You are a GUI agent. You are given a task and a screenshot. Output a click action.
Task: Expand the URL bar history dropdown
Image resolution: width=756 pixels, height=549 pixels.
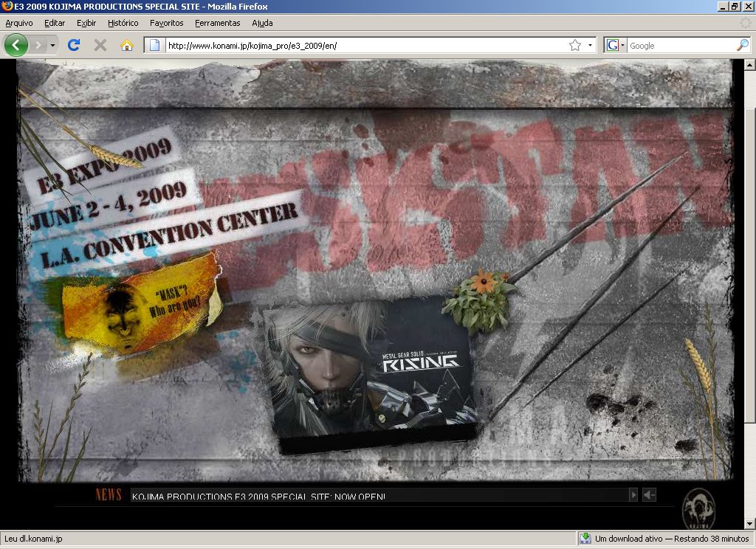click(590, 45)
